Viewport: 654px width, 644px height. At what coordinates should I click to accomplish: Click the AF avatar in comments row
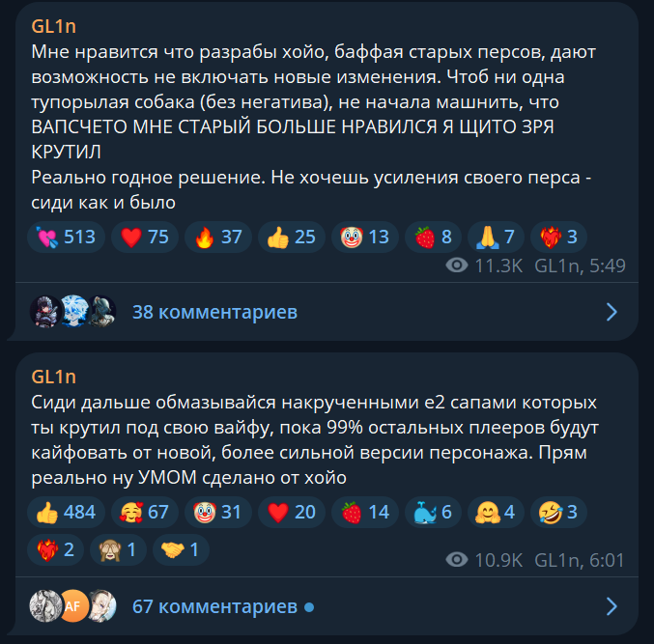pos(73,606)
